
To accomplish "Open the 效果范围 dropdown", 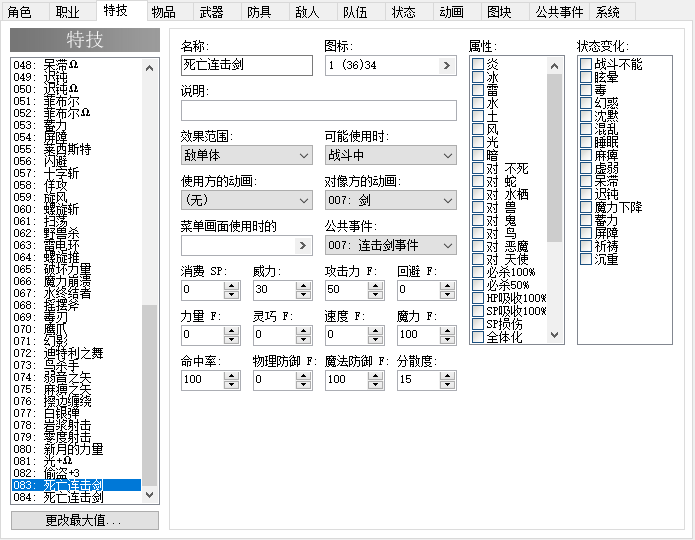I will point(246,156).
